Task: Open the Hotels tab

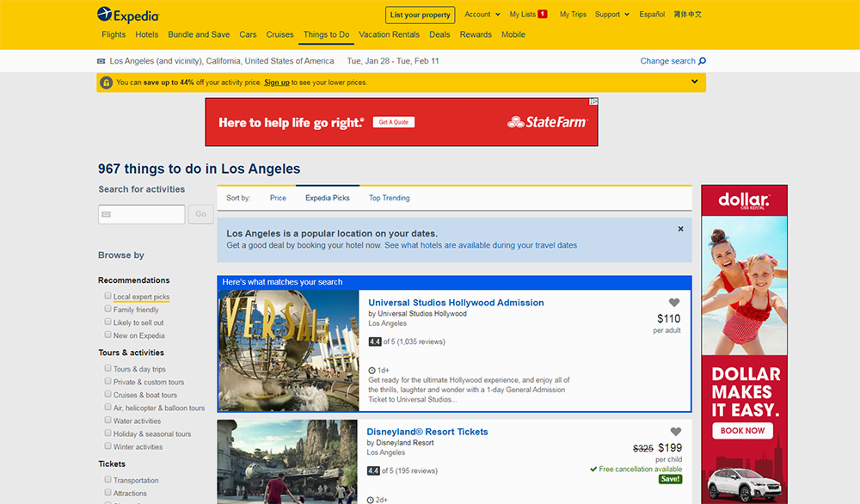Action: point(147,34)
